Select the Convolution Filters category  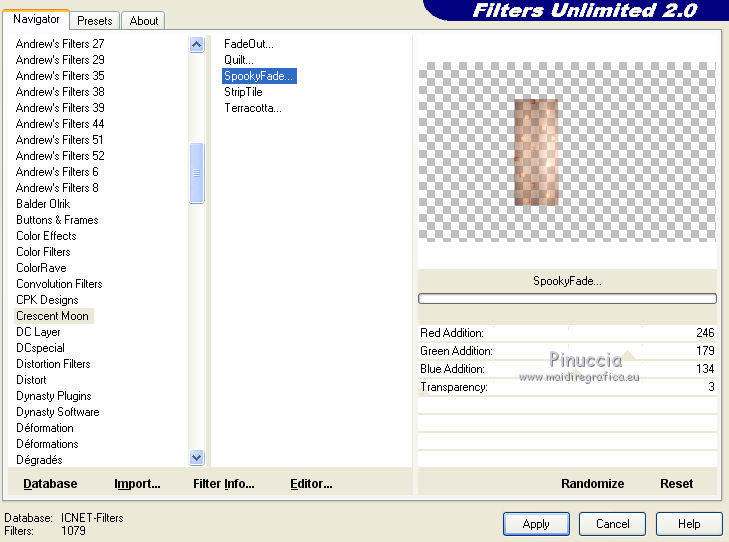coord(59,284)
